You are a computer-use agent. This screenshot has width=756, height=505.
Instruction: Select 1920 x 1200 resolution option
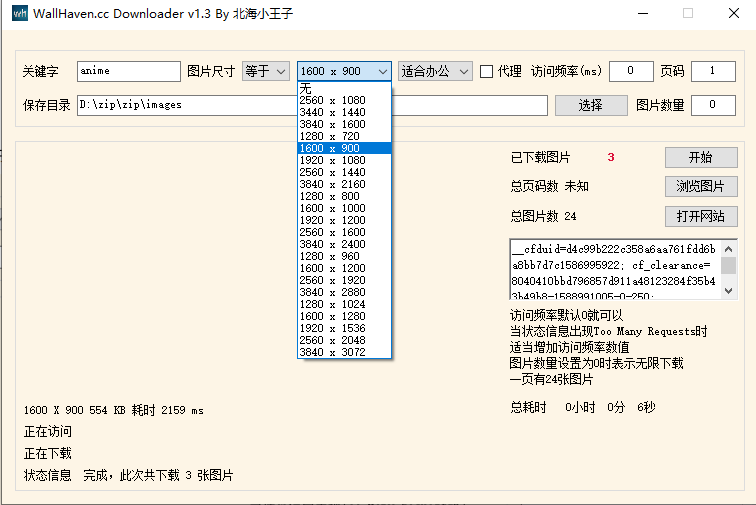344,220
